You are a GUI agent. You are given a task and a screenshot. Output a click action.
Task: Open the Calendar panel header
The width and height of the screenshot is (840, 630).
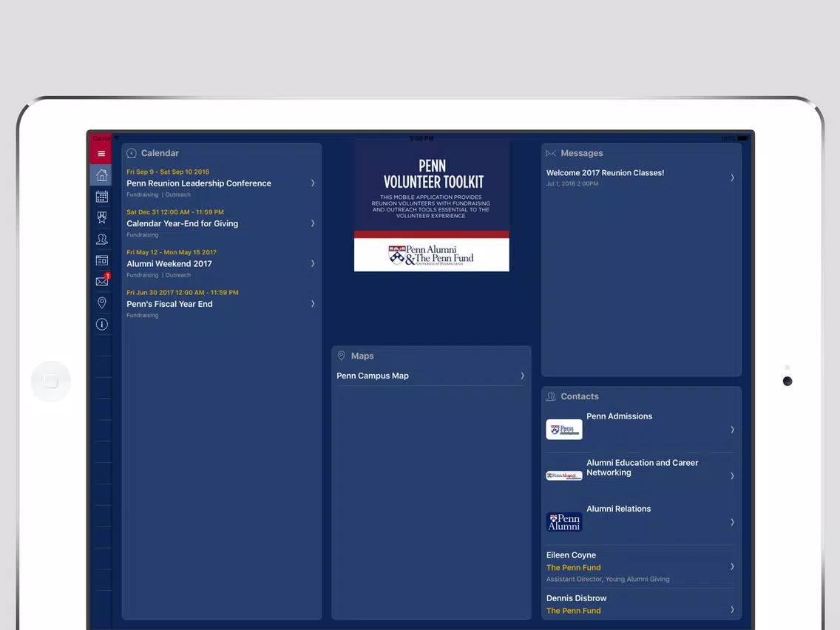click(160, 153)
